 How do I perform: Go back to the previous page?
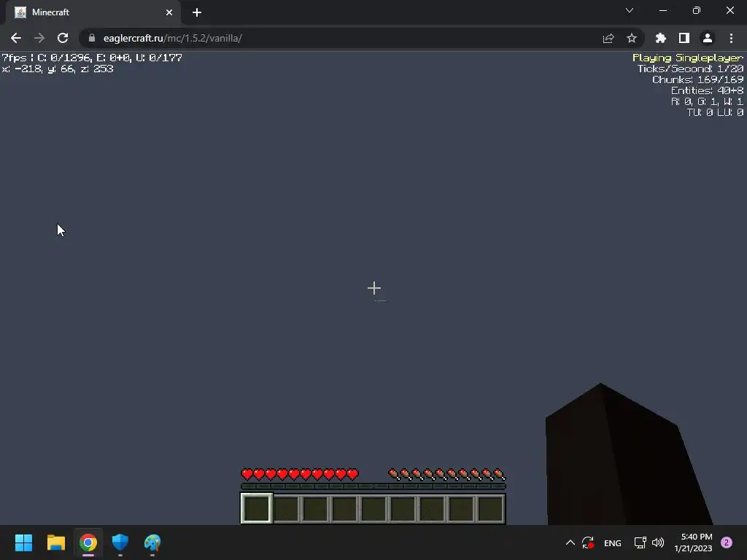16,38
